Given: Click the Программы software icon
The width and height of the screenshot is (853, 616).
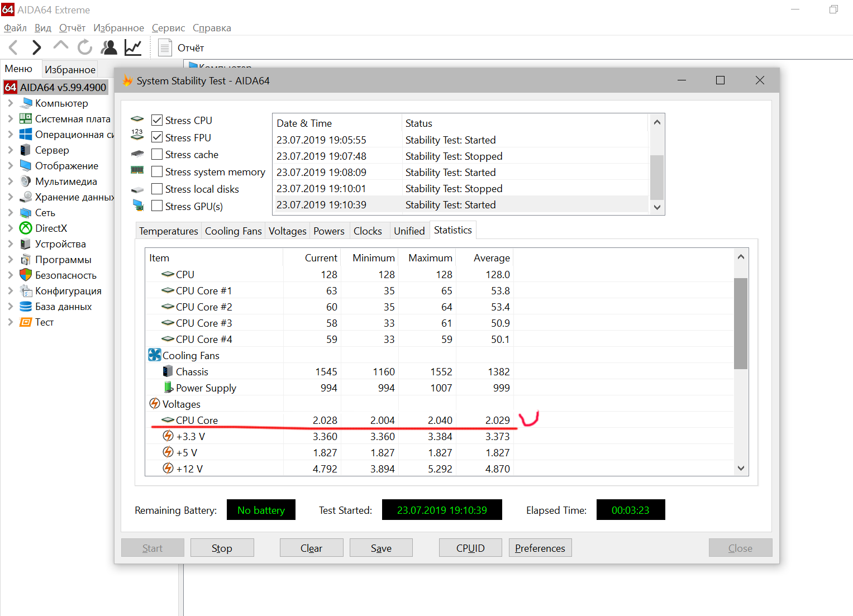Looking at the screenshot, I should tap(26, 259).
